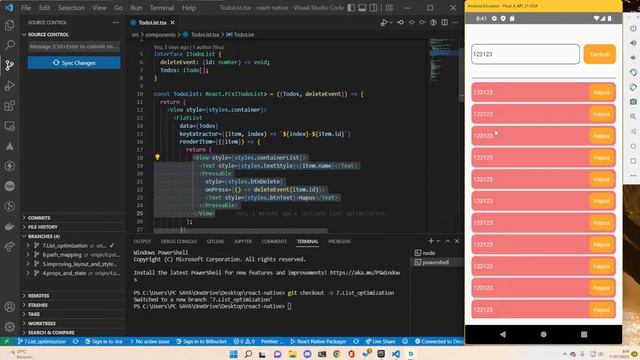Open the emulator extended controls ellipsis
The width and height of the screenshot is (640, 360).
633,176
